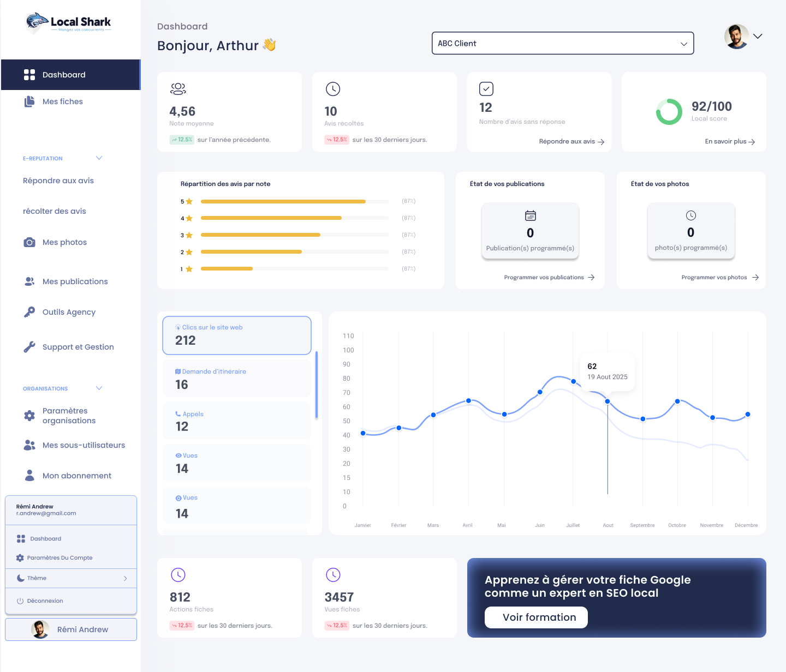Click the calendar icon in publications card

530,215
